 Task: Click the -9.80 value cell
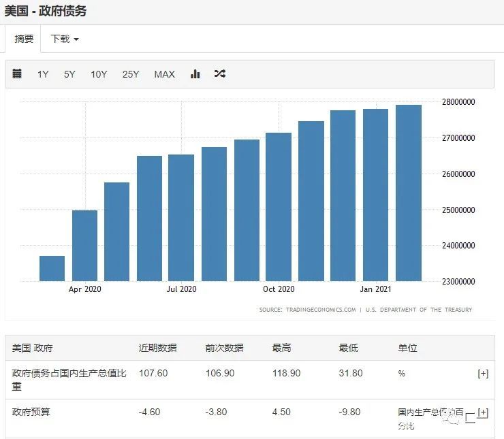(x=349, y=412)
